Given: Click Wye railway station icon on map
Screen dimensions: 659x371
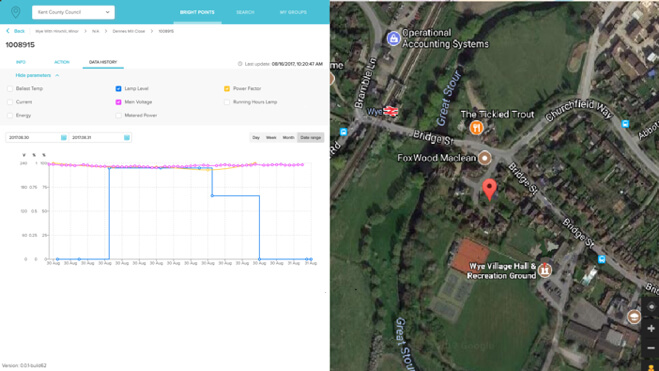Looking at the screenshot, I should click(x=390, y=111).
